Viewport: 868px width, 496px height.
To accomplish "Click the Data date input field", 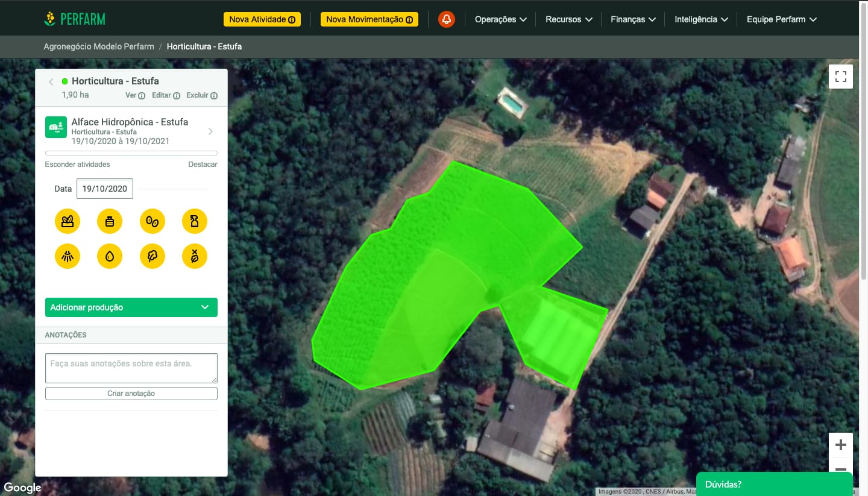I will (x=105, y=189).
